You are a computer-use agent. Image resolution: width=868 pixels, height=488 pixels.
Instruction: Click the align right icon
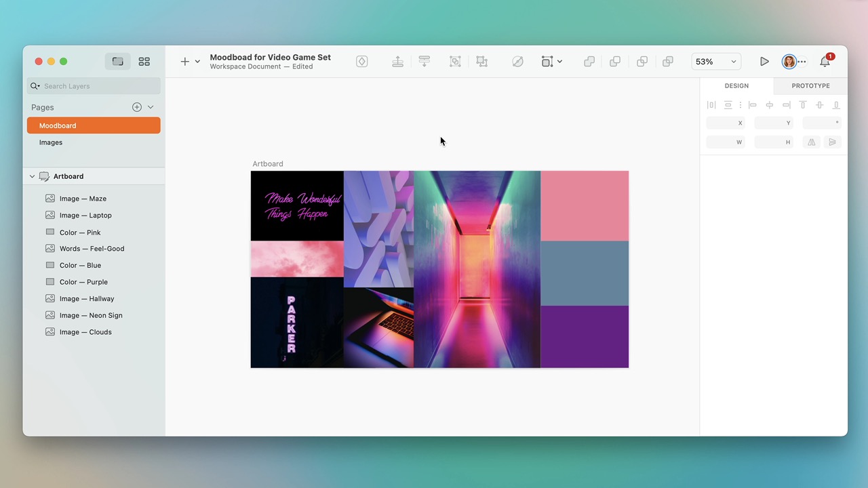click(x=787, y=105)
